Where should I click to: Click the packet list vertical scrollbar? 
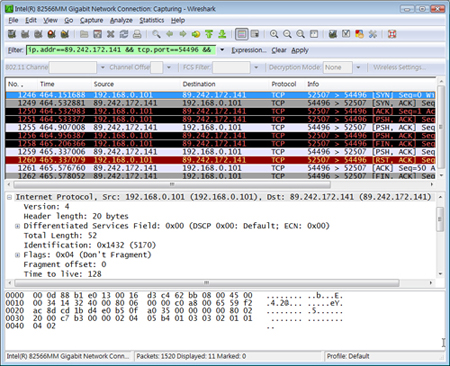[441, 128]
